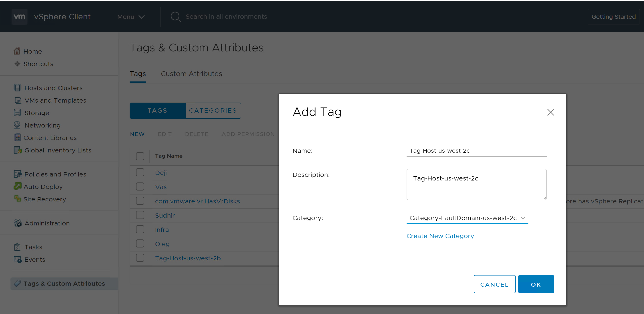Select the Tag-Host-us-west-2b row checkbox
This screenshot has height=314, width=644.
pyautogui.click(x=140, y=258)
